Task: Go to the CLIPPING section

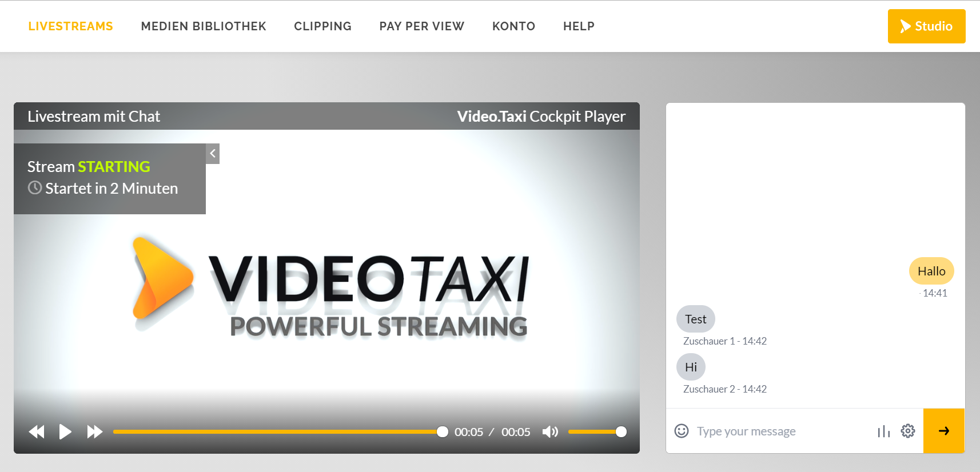Action: click(322, 26)
